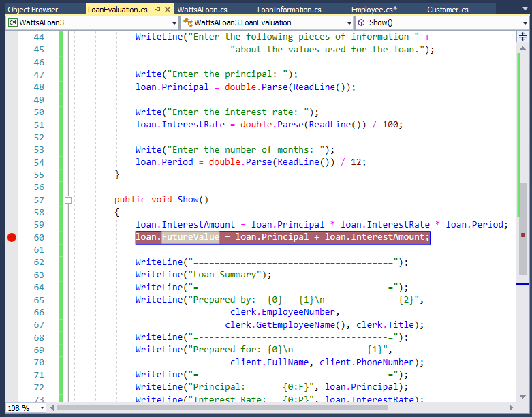The width and height of the screenshot is (532, 417).
Task: Switch to the Object Browser tab
Action: coord(33,10)
